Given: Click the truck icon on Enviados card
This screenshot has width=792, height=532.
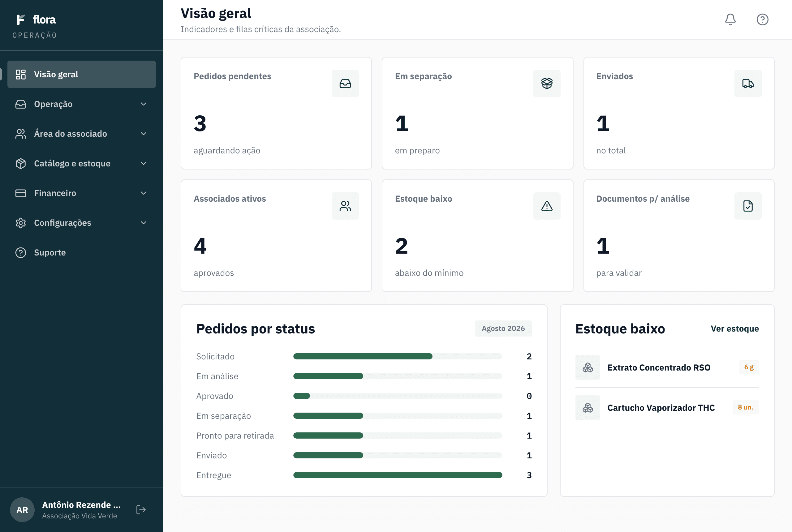Looking at the screenshot, I should coord(748,84).
